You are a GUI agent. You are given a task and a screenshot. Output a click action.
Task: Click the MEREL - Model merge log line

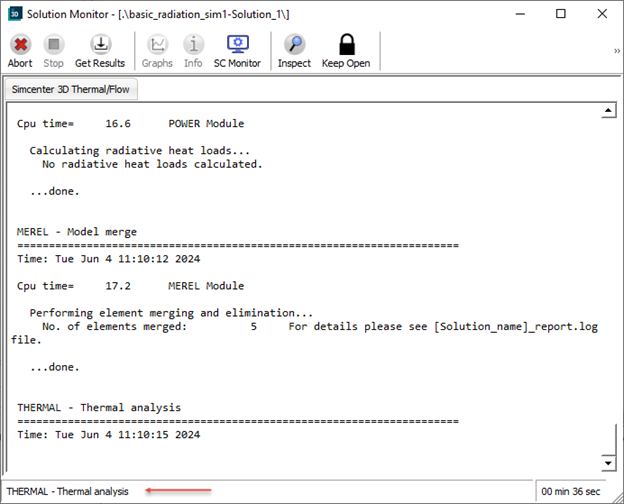(77, 232)
